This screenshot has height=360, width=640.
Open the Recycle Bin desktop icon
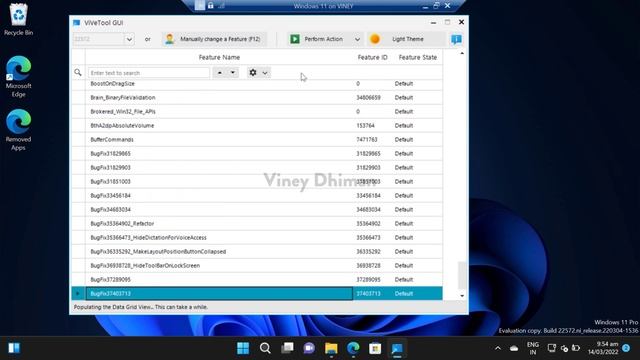point(18,20)
